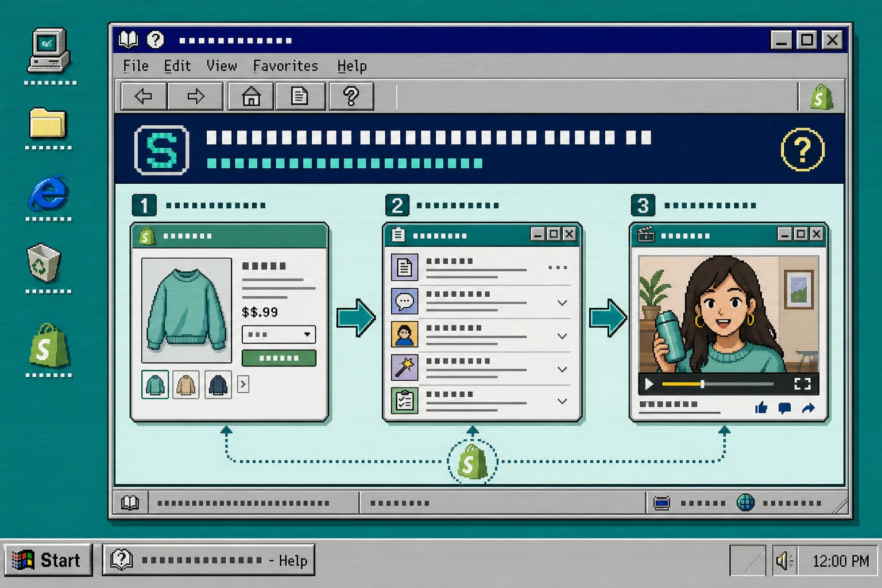Go back with the left arrow toolbar button
The width and height of the screenshot is (882, 588).
coord(144,96)
